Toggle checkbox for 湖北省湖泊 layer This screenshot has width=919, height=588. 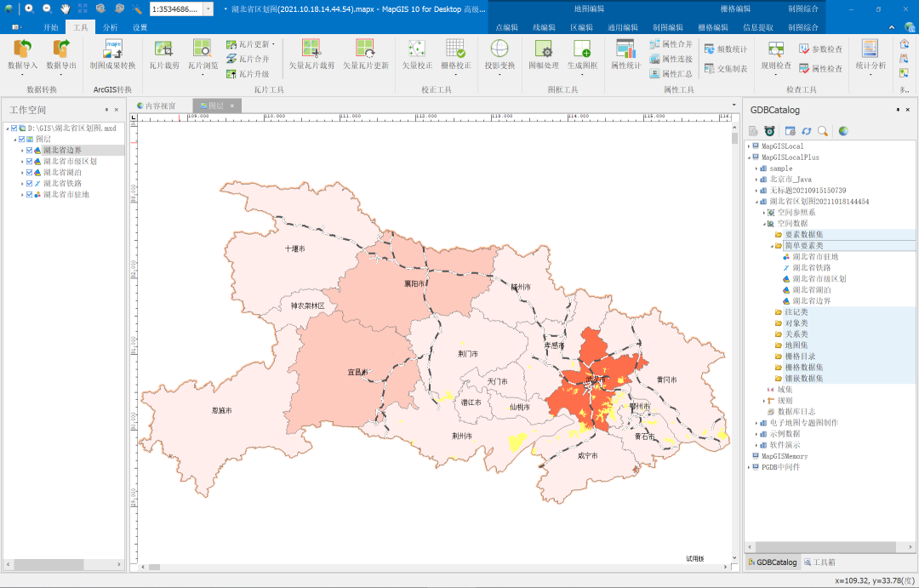point(29,173)
